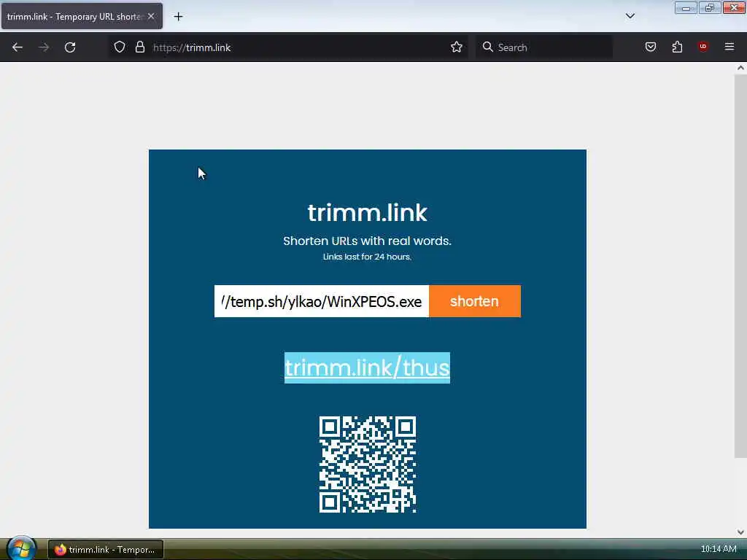Click the vertical scrollbar thumb
The image size is (747, 560).
(740, 265)
